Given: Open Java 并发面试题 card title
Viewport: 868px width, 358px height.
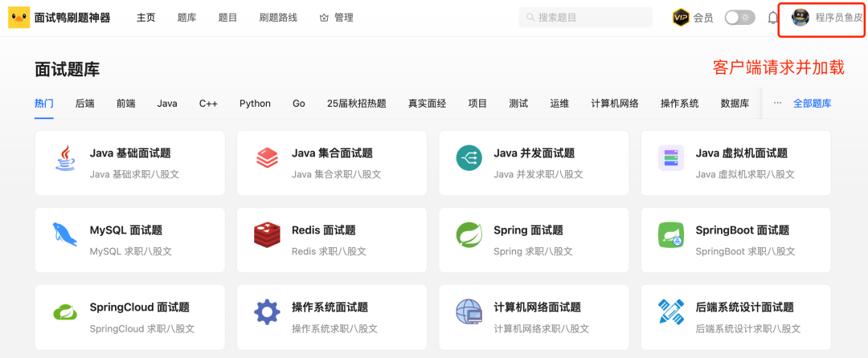Looking at the screenshot, I should [534, 153].
